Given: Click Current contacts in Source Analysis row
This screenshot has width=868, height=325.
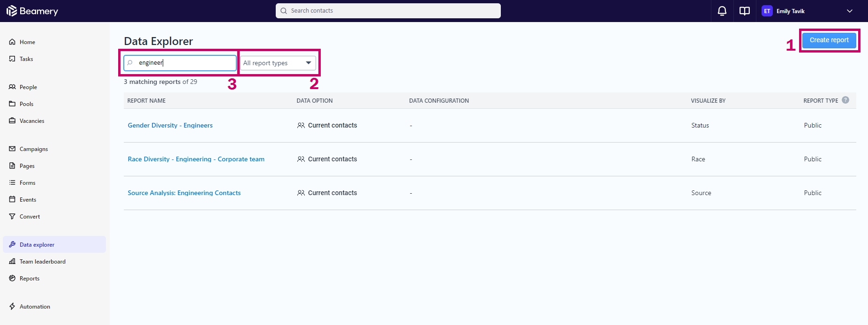Looking at the screenshot, I should tap(327, 193).
